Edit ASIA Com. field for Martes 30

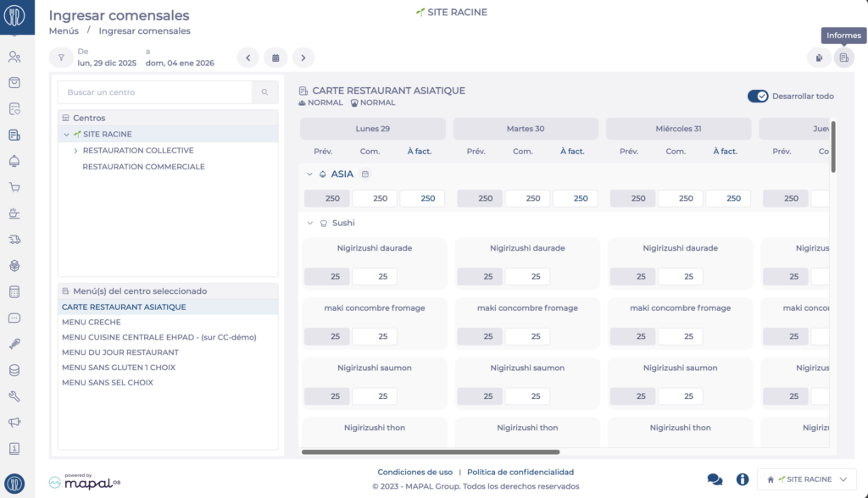pyautogui.click(x=527, y=198)
